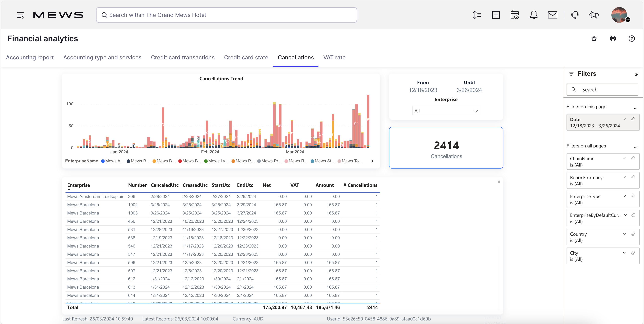This screenshot has width=644, height=324.
Task: Click the Until date 3/26/2024
Action: 469,90
